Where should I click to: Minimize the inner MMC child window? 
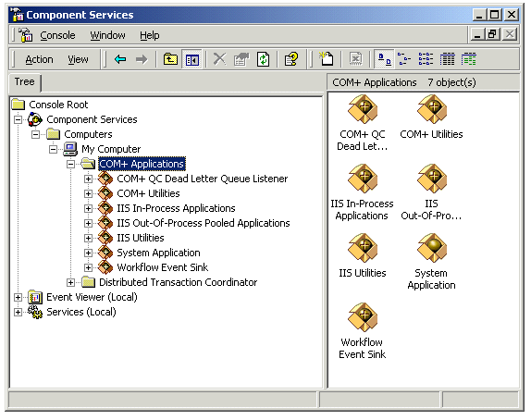pos(477,34)
